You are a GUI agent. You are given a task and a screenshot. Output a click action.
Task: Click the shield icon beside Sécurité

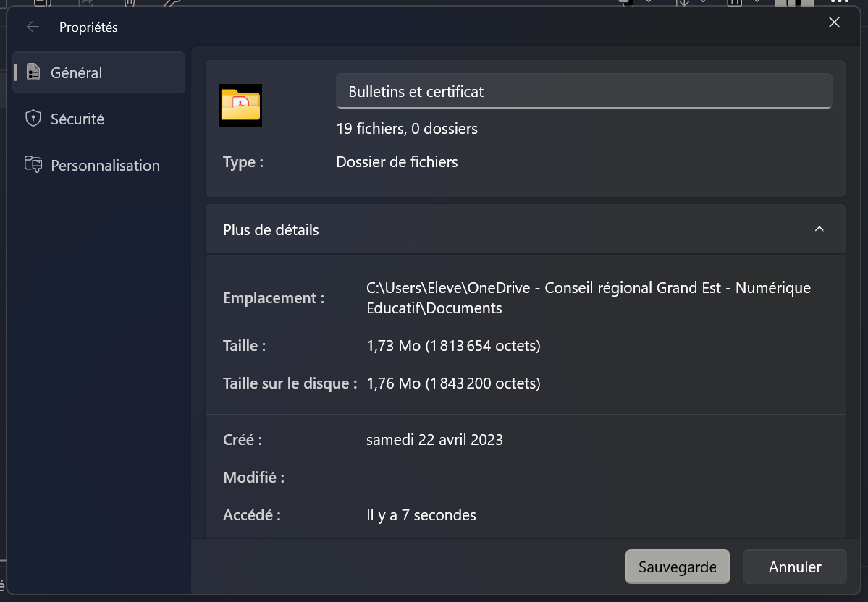coord(33,119)
